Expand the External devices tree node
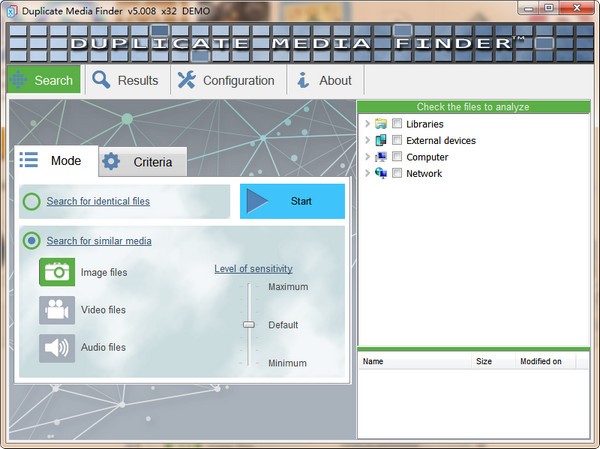Image resolution: width=600 pixels, height=449 pixels. click(x=367, y=140)
